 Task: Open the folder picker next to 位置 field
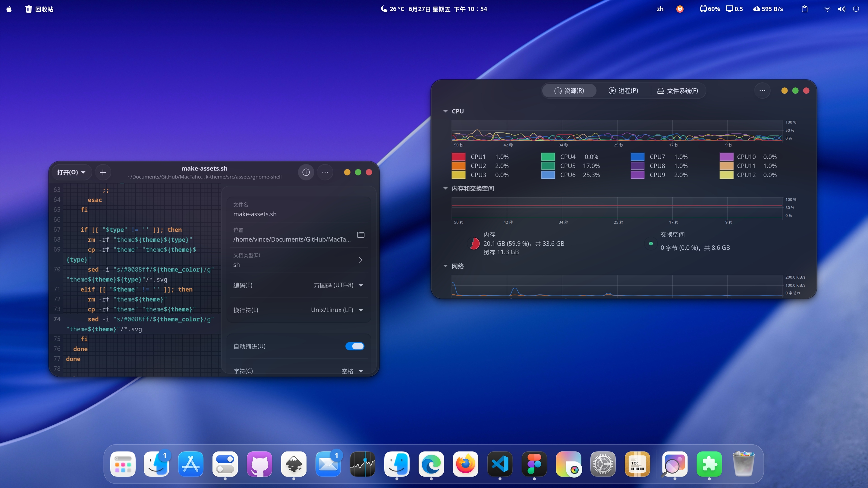pos(360,235)
